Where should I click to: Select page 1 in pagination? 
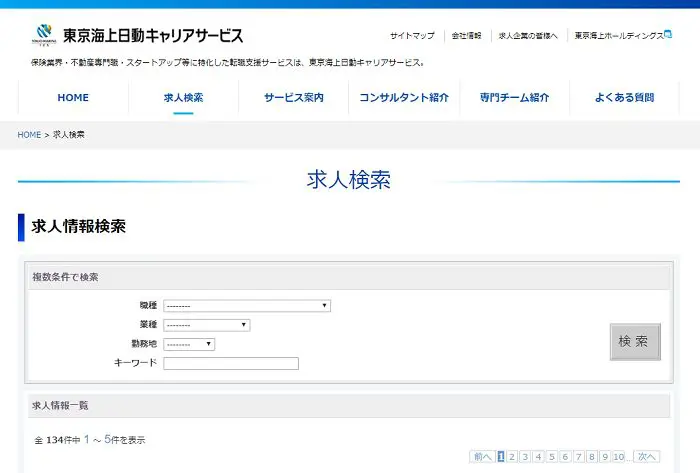[501, 456]
